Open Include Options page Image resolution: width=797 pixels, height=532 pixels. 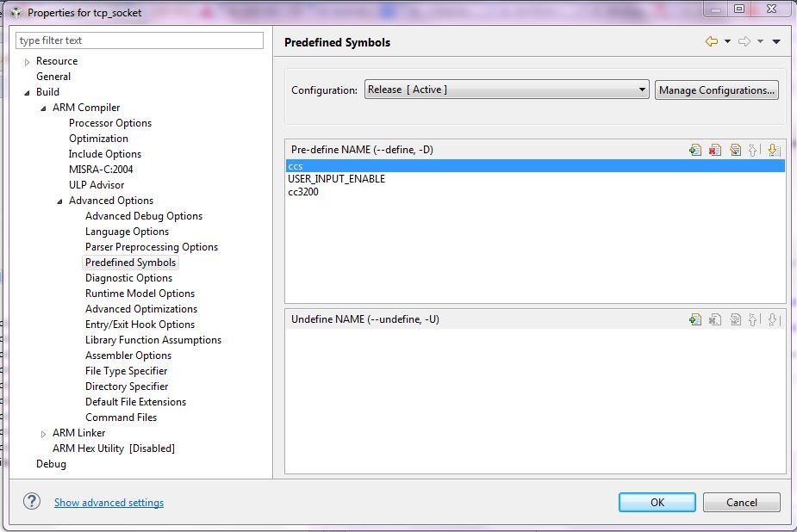coord(105,154)
